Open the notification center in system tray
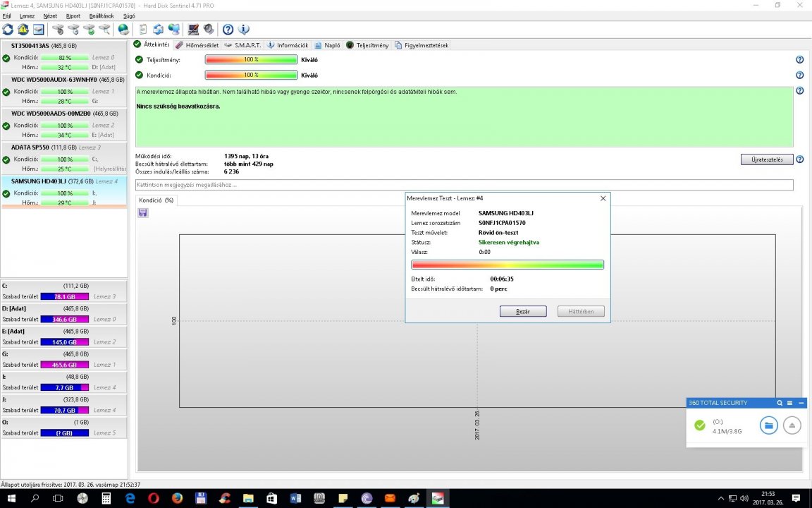The height and width of the screenshot is (508, 812). point(796,499)
